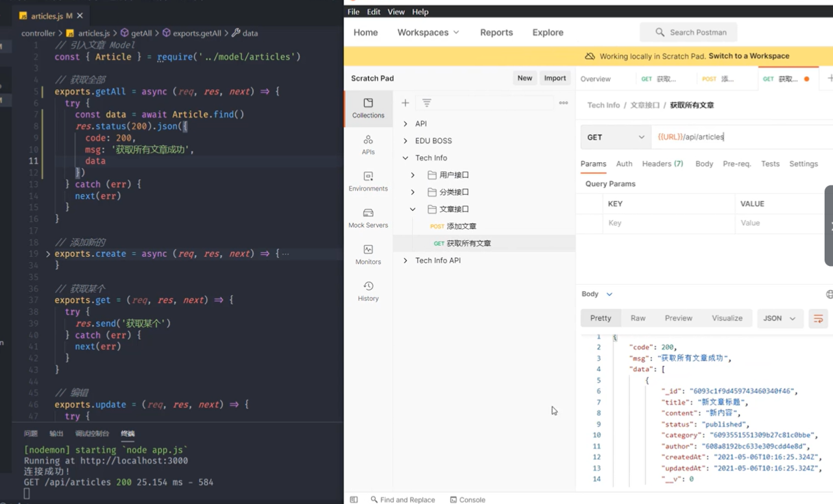Open Find and Replace in Postman footer
This screenshot has width=833, height=504.
[403, 499]
